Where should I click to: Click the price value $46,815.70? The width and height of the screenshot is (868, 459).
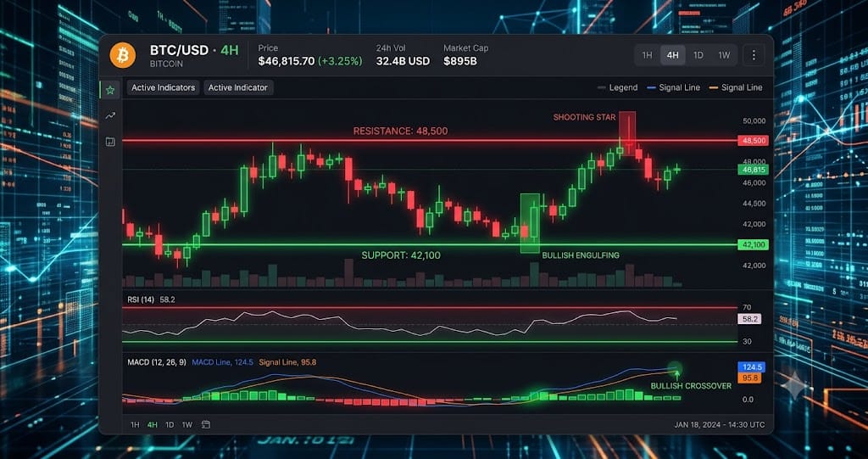286,61
